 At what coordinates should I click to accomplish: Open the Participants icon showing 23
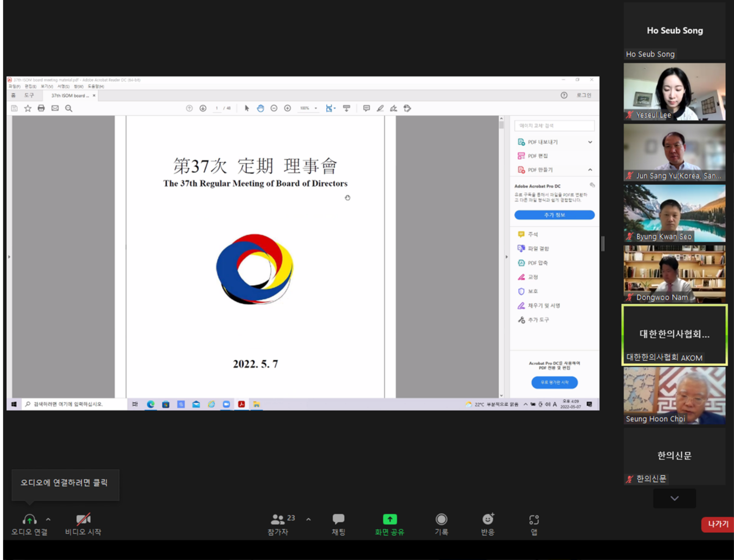pyautogui.click(x=278, y=519)
